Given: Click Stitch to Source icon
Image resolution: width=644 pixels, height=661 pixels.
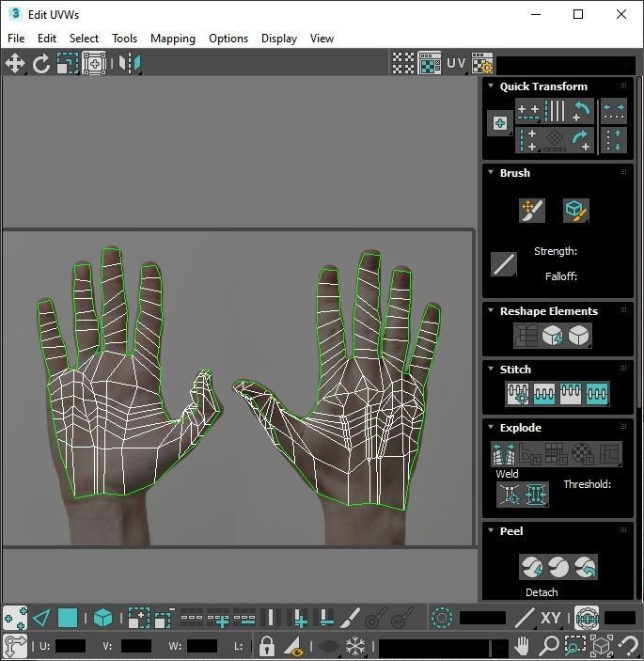Looking at the screenshot, I should [571, 394].
